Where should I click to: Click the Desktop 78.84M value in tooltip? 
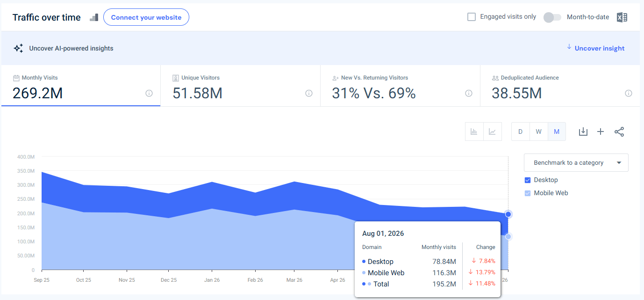coord(444,262)
